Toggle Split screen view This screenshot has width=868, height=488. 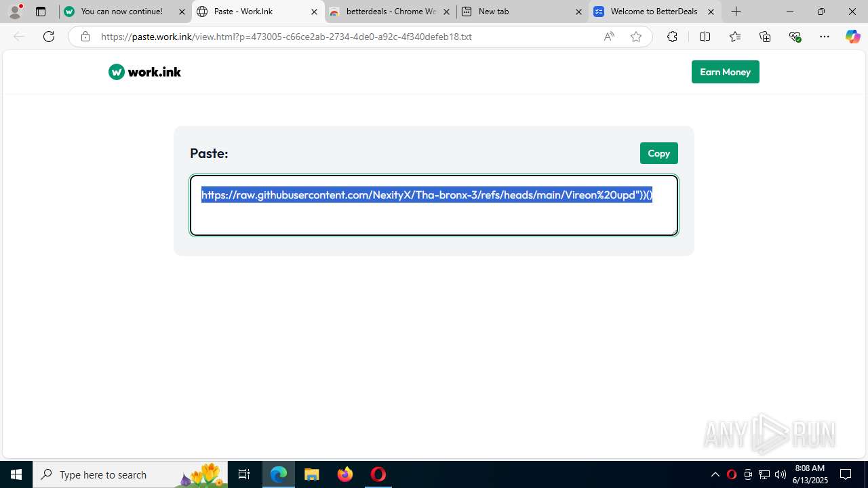click(705, 37)
